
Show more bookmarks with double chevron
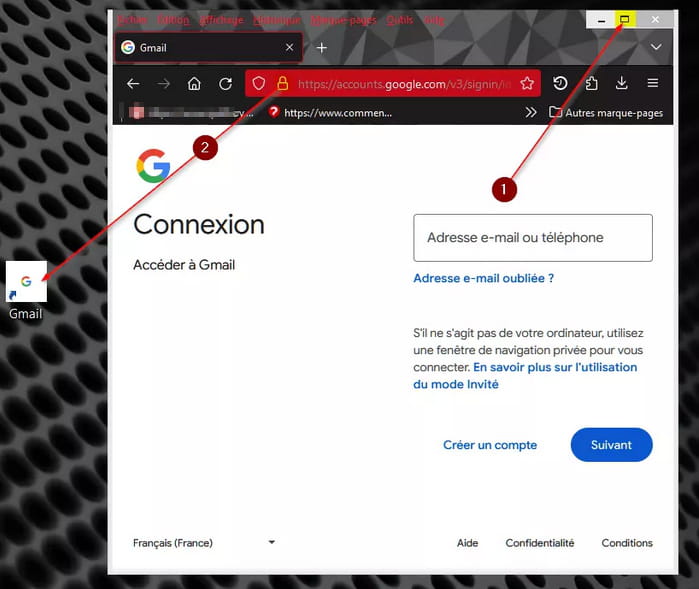point(530,112)
